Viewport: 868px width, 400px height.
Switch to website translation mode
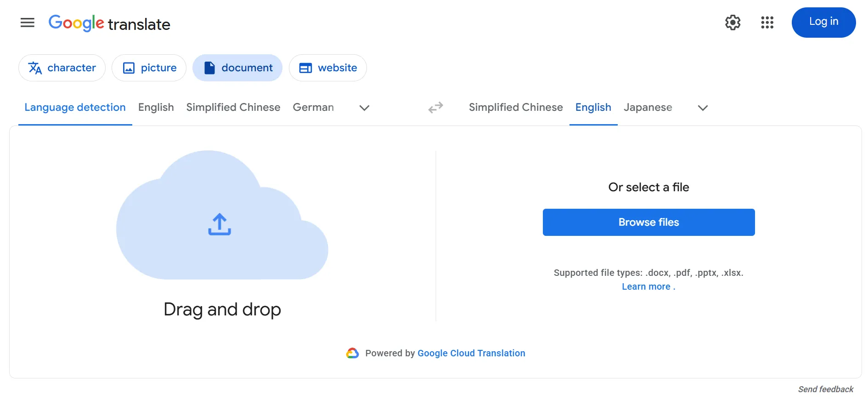[328, 68]
